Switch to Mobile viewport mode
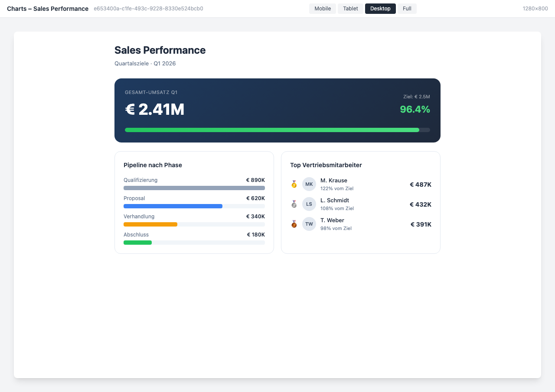The height and width of the screenshot is (392, 555). [322, 8]
